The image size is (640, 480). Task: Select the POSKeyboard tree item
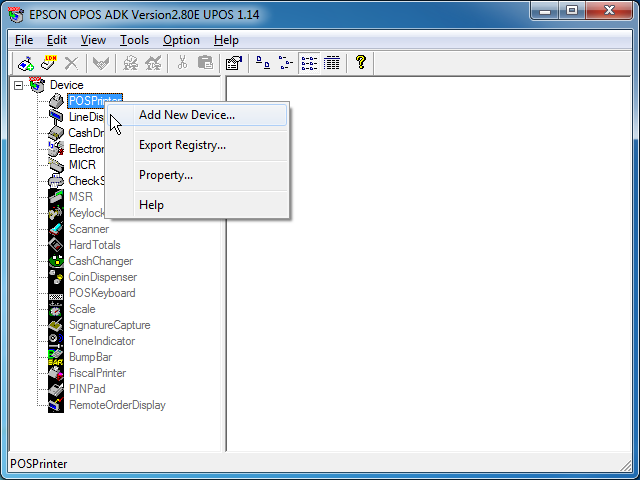click(x=102, y=293)
